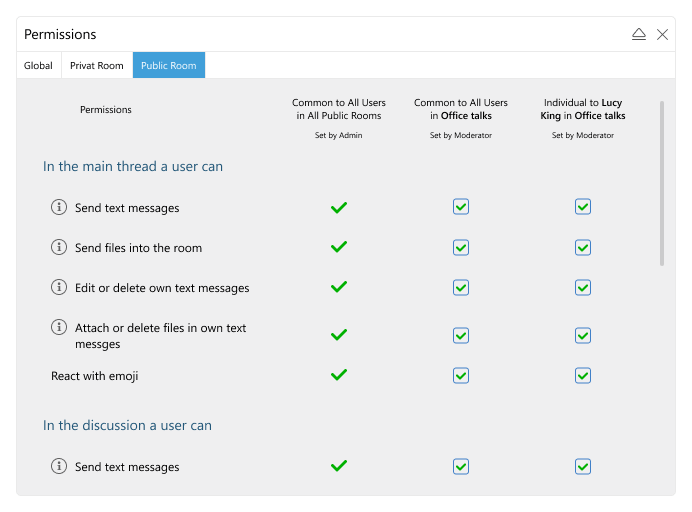The width and height of the screenshot is (692, 512).
Task: Switch to the Privat Room tab
Action: point(97,65)
